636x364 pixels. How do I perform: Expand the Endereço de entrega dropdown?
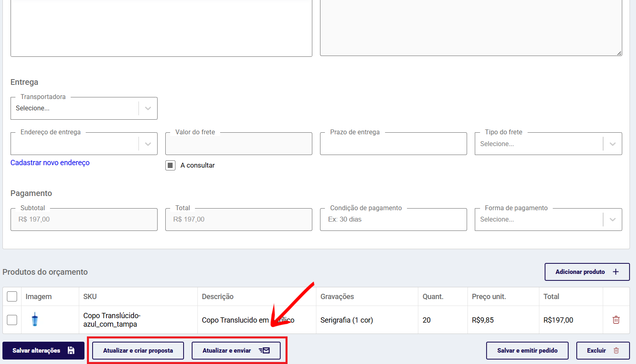coord(84,144)
